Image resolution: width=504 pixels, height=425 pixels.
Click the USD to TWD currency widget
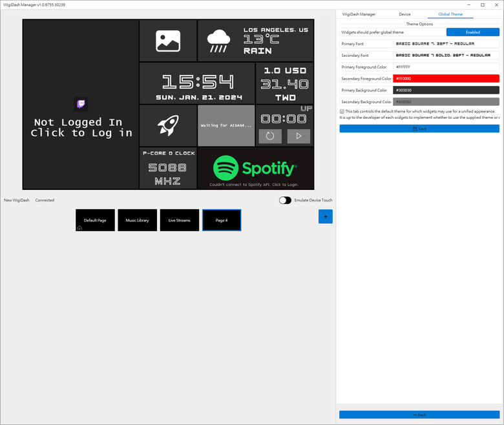point(285,83)
